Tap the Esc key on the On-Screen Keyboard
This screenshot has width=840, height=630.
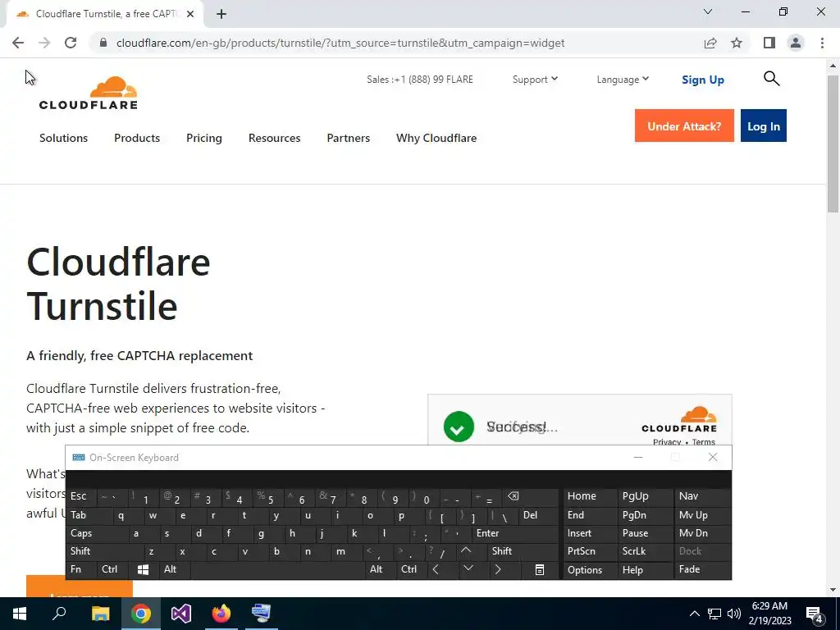pos(81,496)
